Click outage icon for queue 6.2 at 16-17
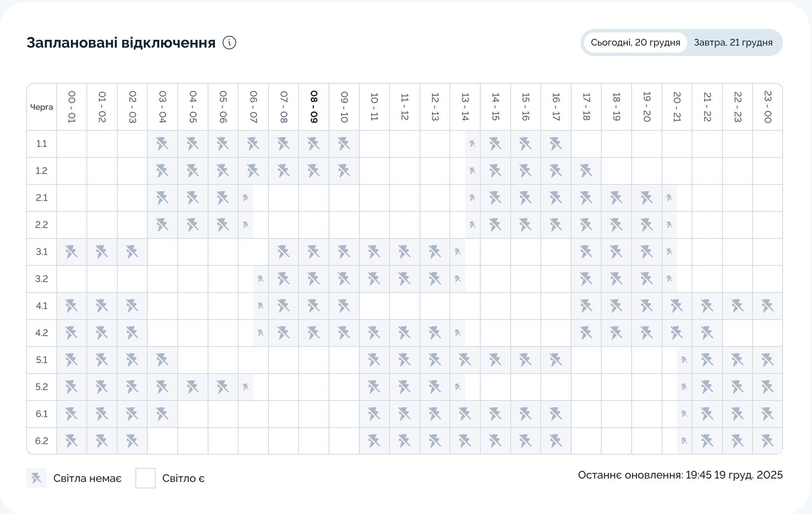The width and height of the screenshot is (812, 514). click(x=556, y=441)
